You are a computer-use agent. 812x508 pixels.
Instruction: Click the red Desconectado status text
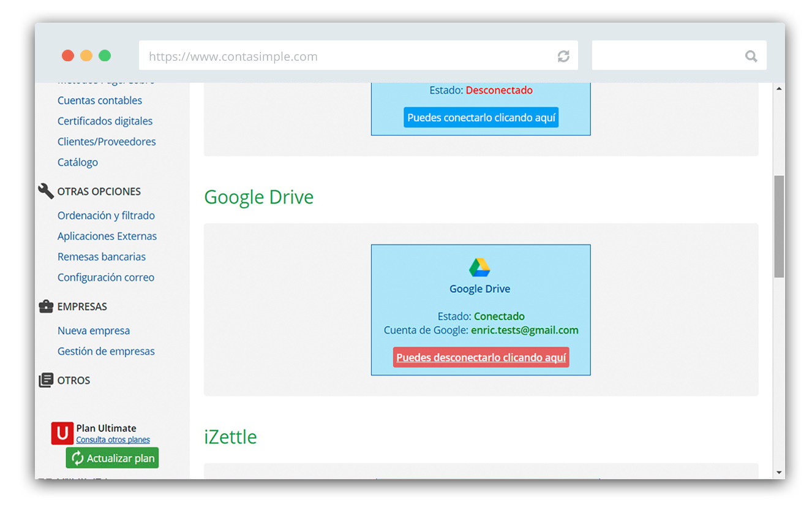point(499,90)
